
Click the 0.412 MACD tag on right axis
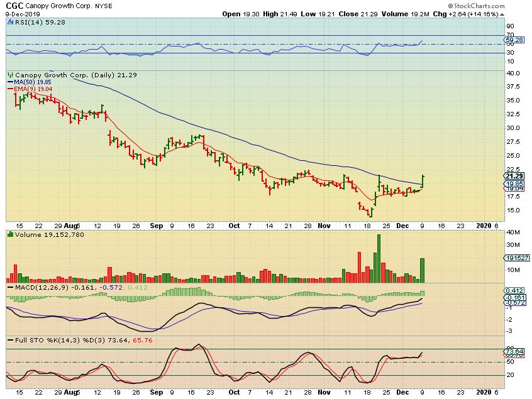tap(515, 290)
